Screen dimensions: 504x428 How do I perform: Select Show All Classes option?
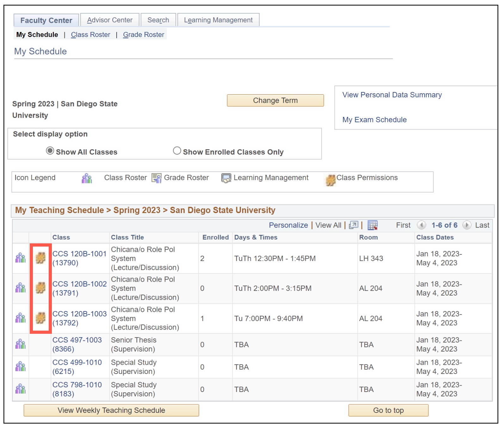click(50, 151)
